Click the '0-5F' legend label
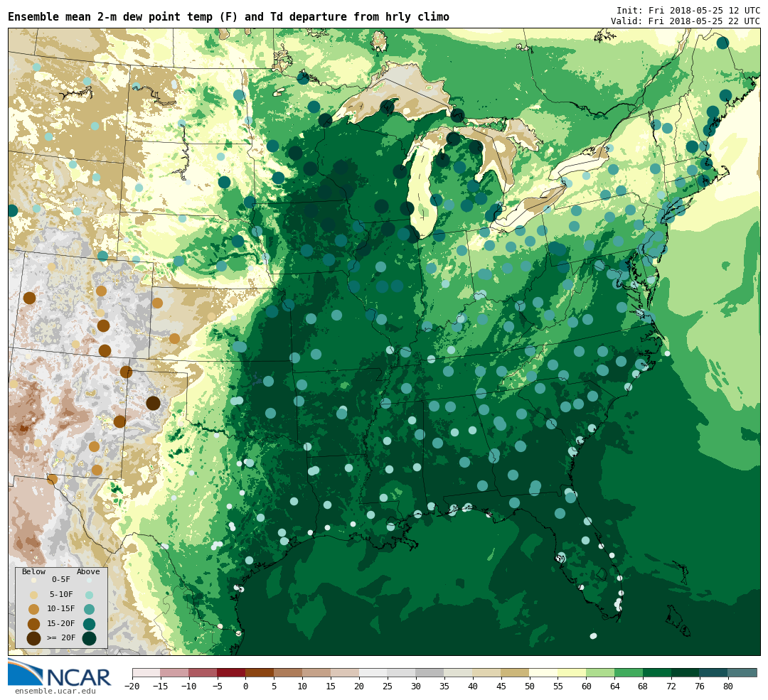 (x=60, y=580)
